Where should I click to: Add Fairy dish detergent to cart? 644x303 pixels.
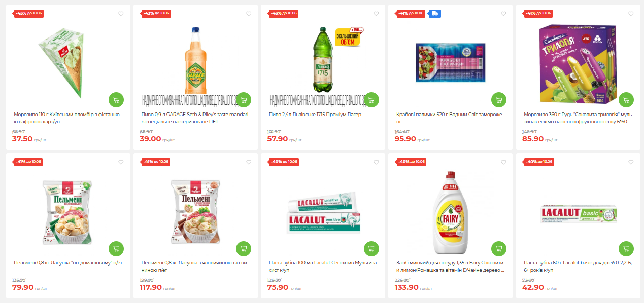pyautogui.click(x=499, y=249)
